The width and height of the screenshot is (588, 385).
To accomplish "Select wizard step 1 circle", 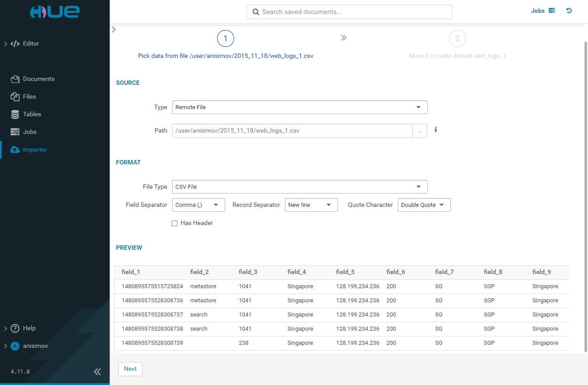I will click(x=226, y=39).
